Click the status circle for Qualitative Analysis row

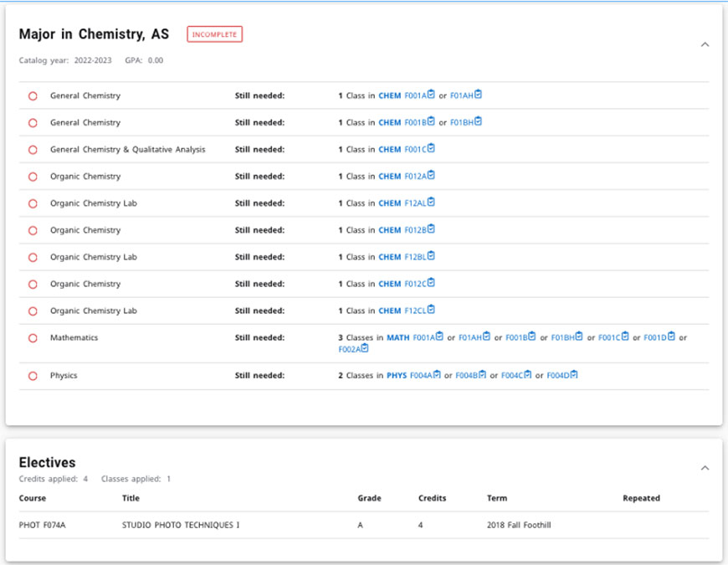(33, 150)
